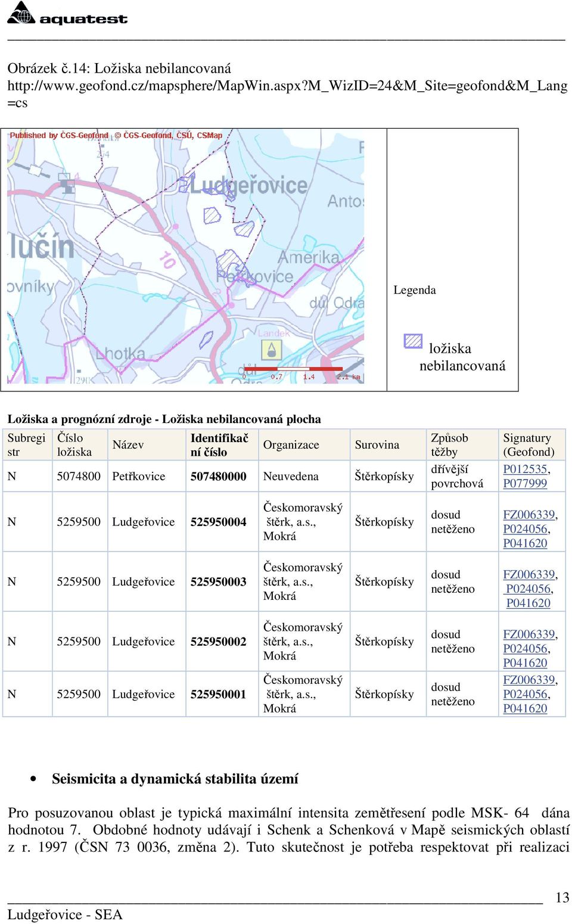Click footer text 'Ludgeřovice - SEA'

pyautogui.click(x=65, y=914)
